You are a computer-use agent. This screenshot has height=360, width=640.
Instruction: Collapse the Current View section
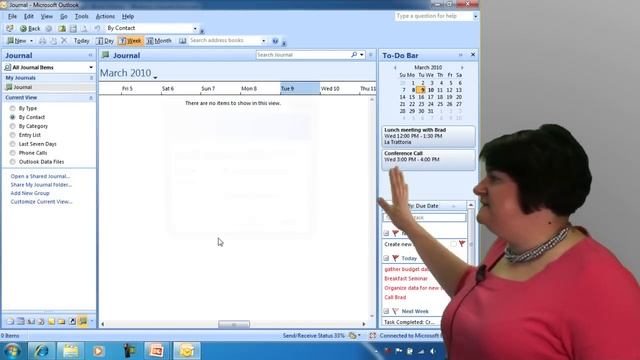(91, 98)
